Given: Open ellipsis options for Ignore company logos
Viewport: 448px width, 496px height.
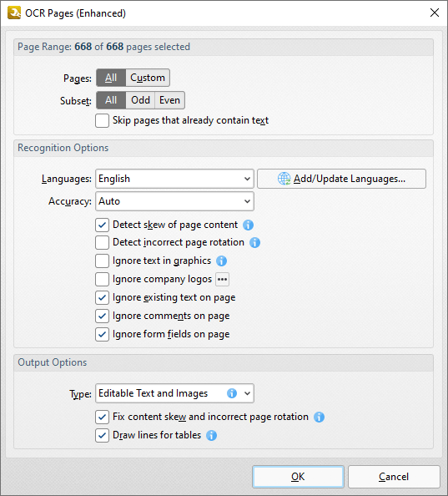Looking at the screenshot, I should [222, 280].
